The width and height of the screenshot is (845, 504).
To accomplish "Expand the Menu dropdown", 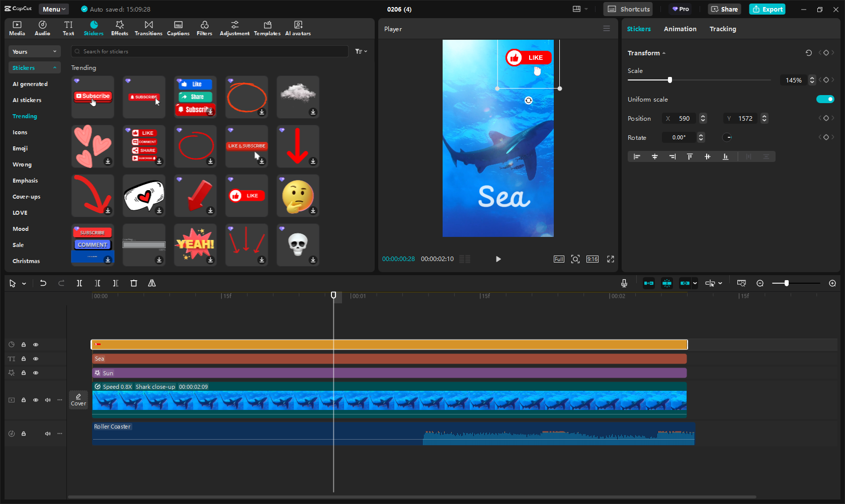I will tap(54, 9).
